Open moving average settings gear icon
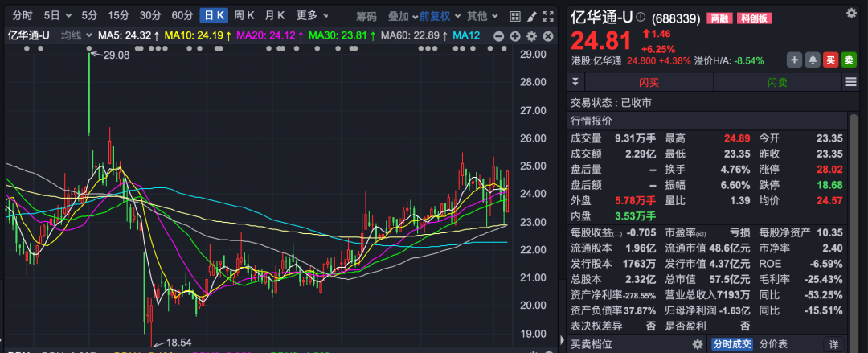 coord(531,35)
